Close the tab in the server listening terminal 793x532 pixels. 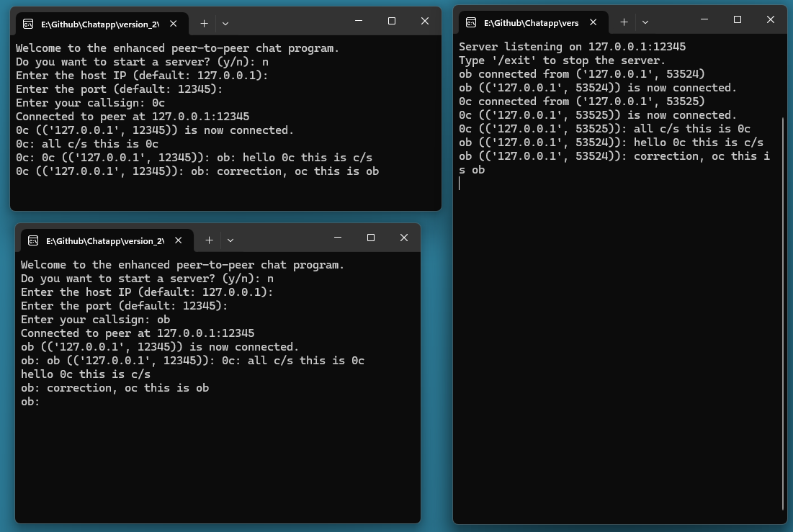(593, 22)
